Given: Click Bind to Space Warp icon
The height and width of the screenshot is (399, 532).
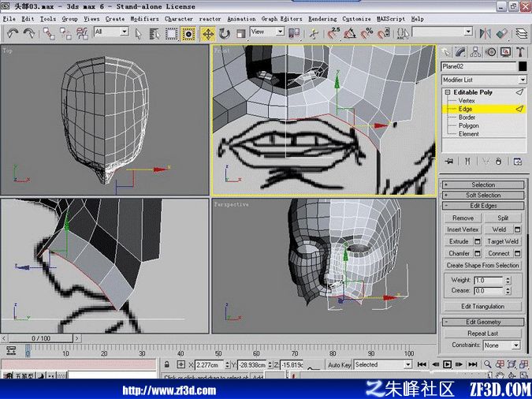Looking at the screenshot, I should 82,33.
